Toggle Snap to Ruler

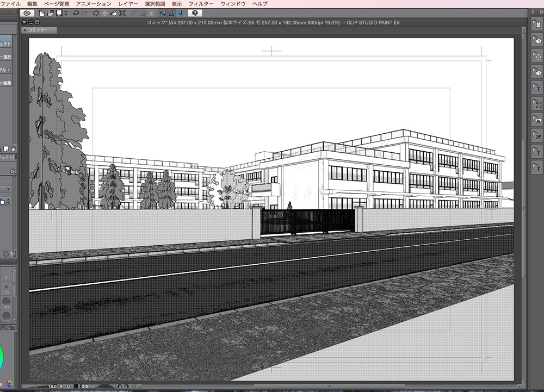(163, 13)
